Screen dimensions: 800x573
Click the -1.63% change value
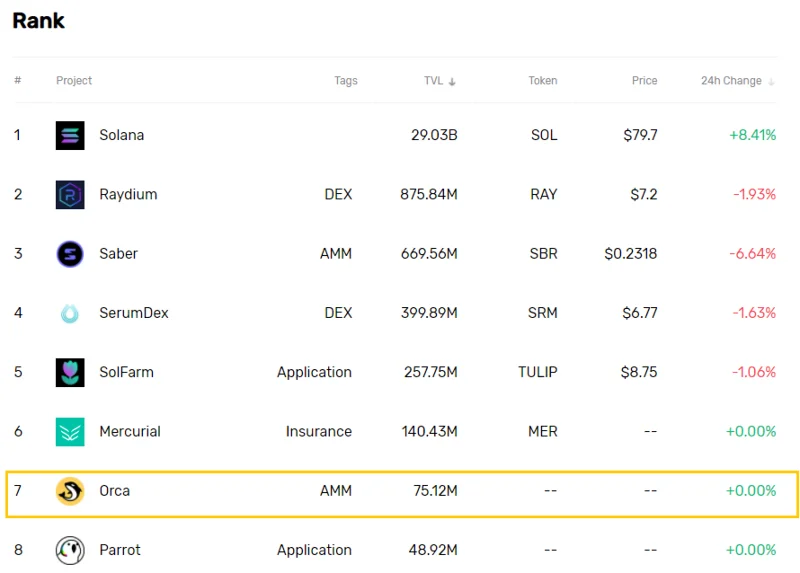click(754, 313)
